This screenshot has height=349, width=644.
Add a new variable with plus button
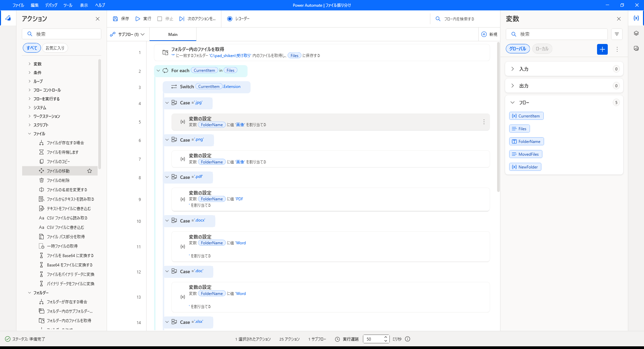click(x=602, y=49)
